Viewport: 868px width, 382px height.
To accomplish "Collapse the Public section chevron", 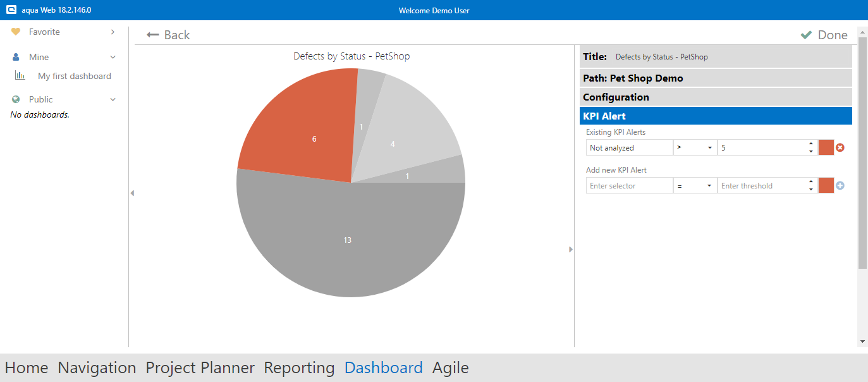I will 113,99.
